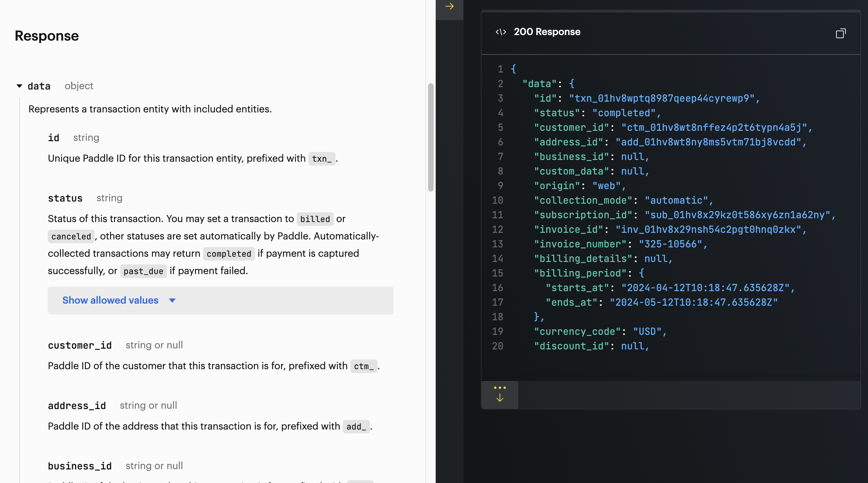
Task: Click the blue triangle next to Show allowed values
Action: point(172,300)
